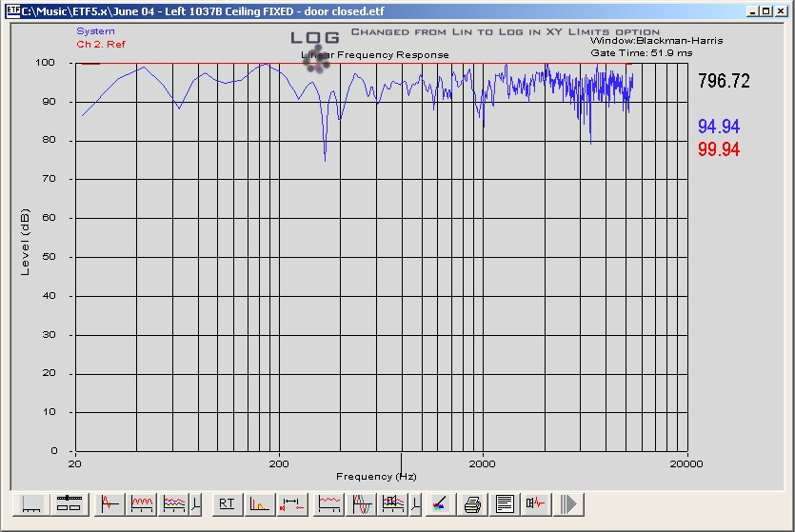Click the Linear Frequency Response title
The height and width of the screenshot is (532, 795).
375,55
